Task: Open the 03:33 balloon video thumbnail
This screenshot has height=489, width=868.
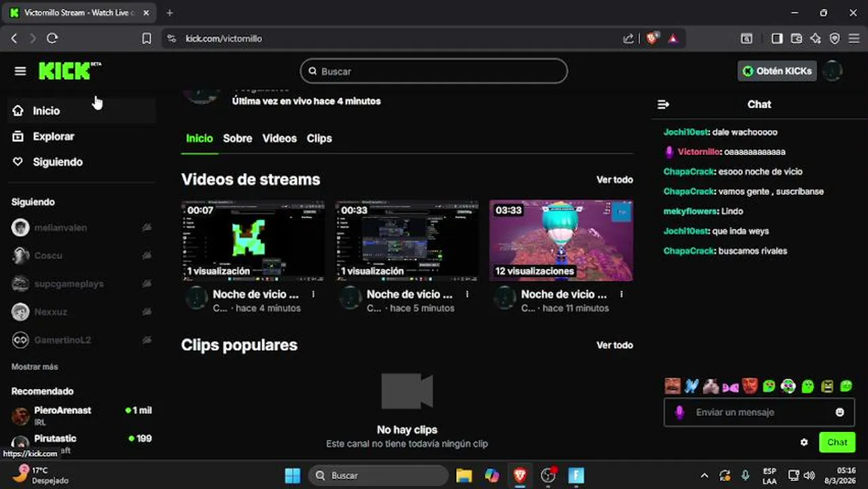Action: click(561, 240)
